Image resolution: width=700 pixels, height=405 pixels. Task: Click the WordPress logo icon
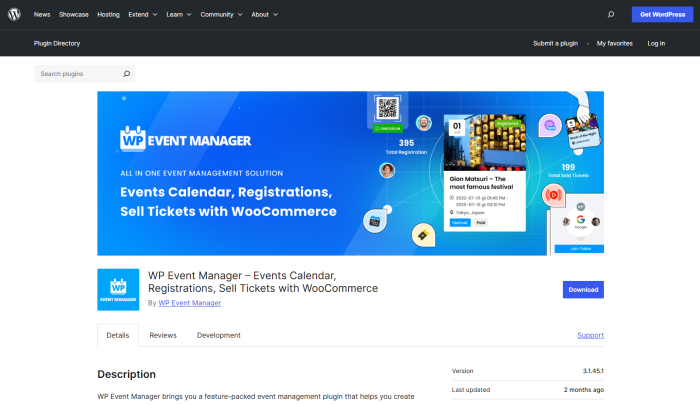coord(14,14)
